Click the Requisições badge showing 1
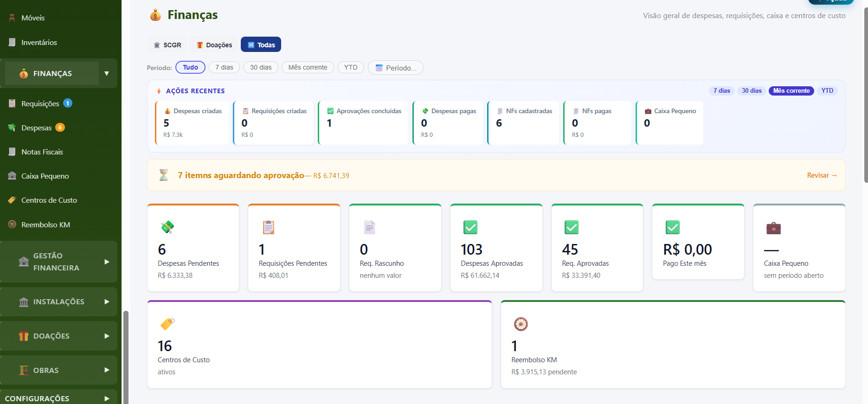Screen dimensions: 868x404 [68, 103]
